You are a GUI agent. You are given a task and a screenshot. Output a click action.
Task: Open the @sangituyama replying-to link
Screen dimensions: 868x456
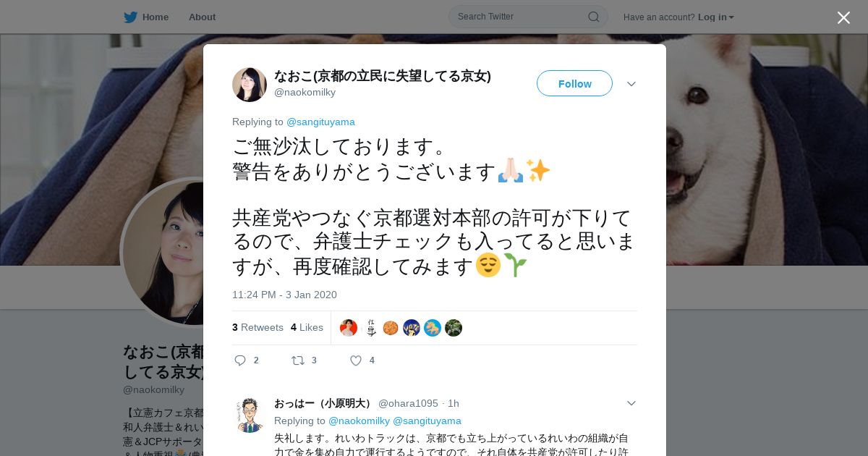tap(320, 122)
